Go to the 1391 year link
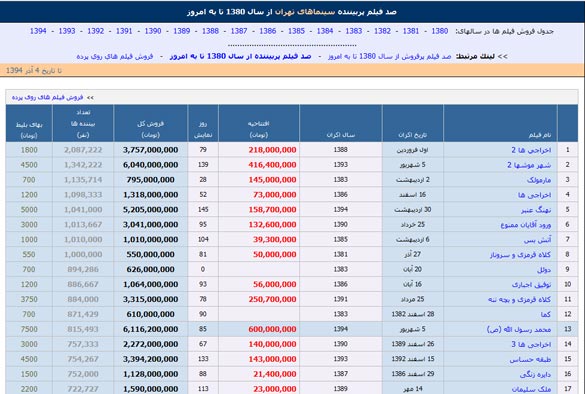The width and height of the screenshot is (585, 394). [124, 31]
